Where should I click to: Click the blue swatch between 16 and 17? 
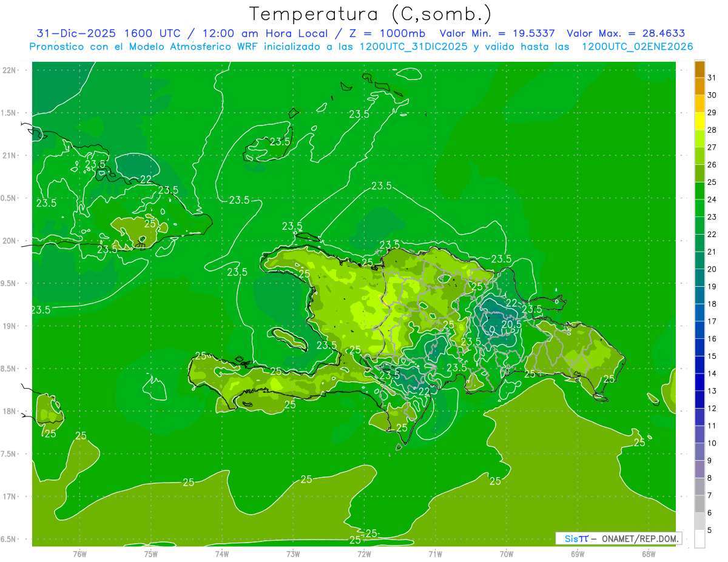[x=699, y=330]
